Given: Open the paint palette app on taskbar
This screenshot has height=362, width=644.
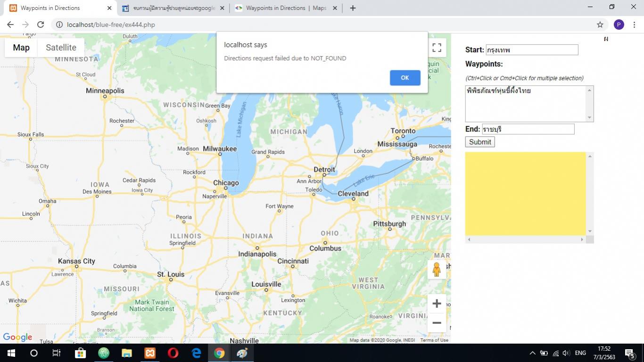Looking at the screenshot, I should tap(242, 353).
